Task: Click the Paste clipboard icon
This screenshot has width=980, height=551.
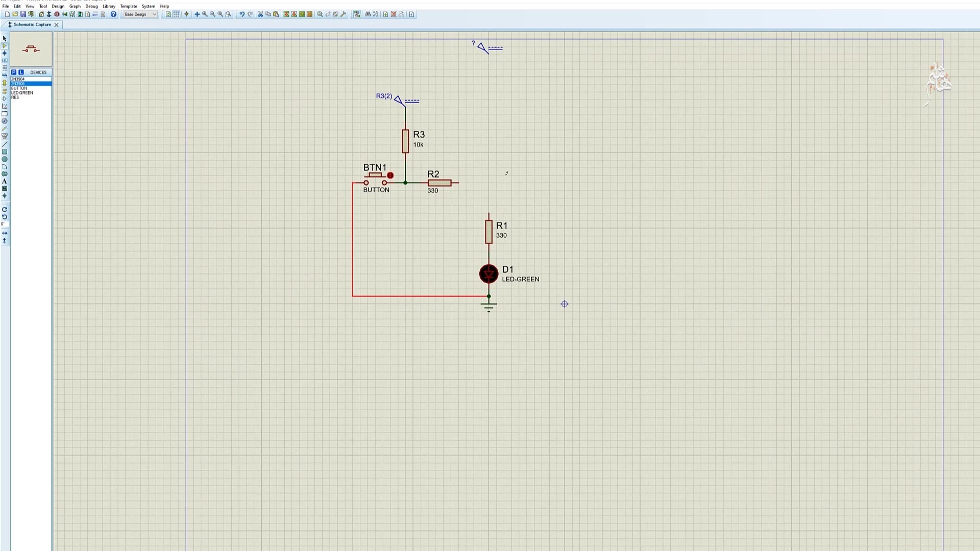Action: click(x=276, y=14)
